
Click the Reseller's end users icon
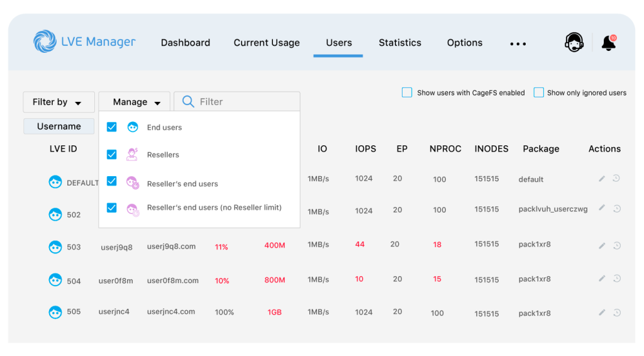133,183
